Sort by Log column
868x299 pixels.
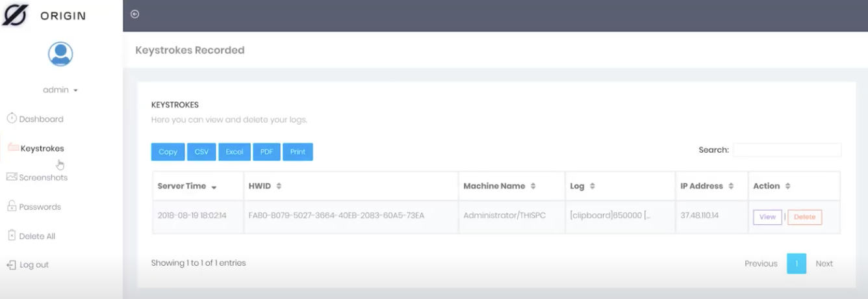pos(620,186)
